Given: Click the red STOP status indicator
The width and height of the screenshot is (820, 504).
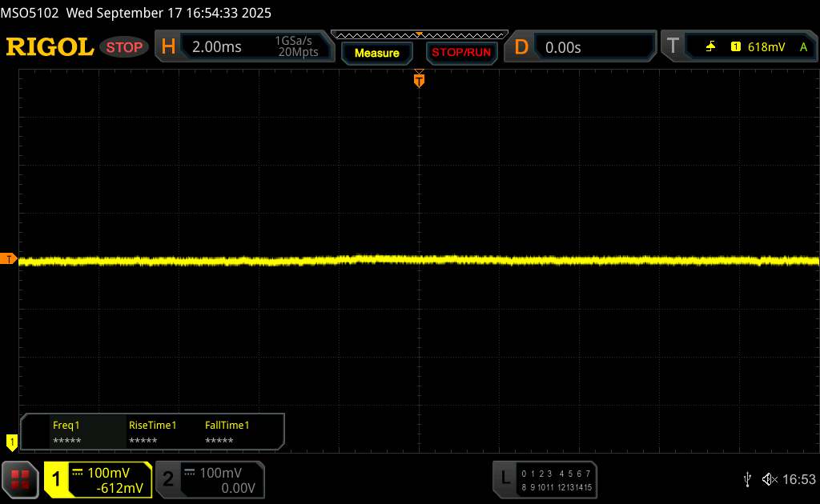Looking at the screenshot, I should point(125,47).
